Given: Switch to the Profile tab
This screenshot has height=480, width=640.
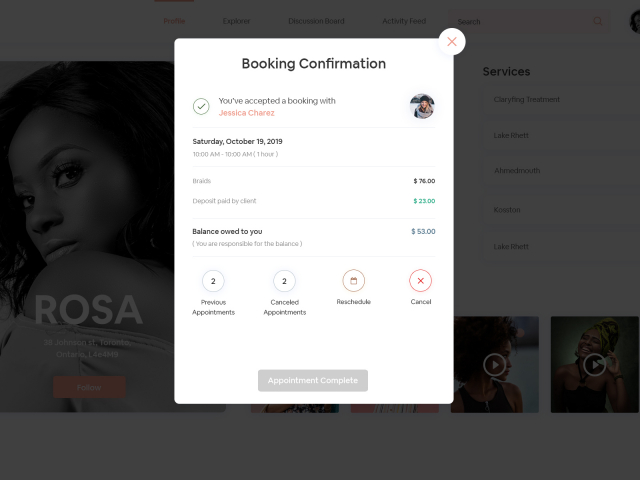Looking at the screenshot, I should point(175,21).
